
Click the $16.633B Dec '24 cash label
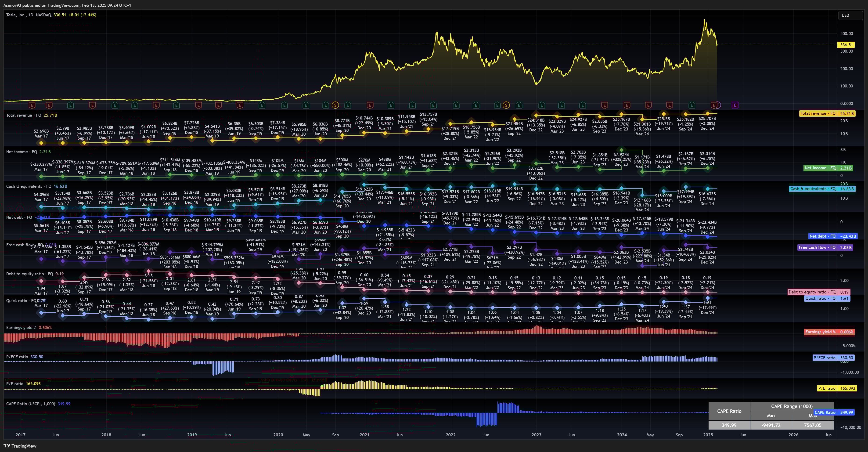[x=707, y=199]
